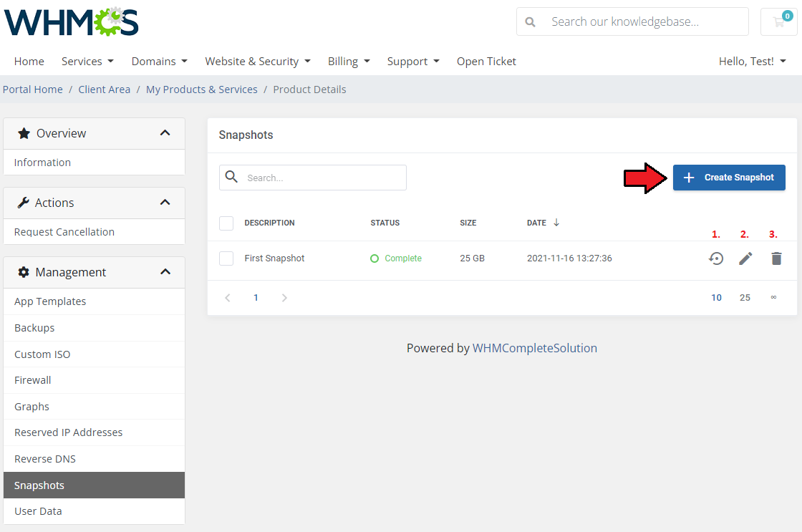The image size is (802, 532).
Task: Open Custom ISO in the sidebar
Action: tap(94, 354)
